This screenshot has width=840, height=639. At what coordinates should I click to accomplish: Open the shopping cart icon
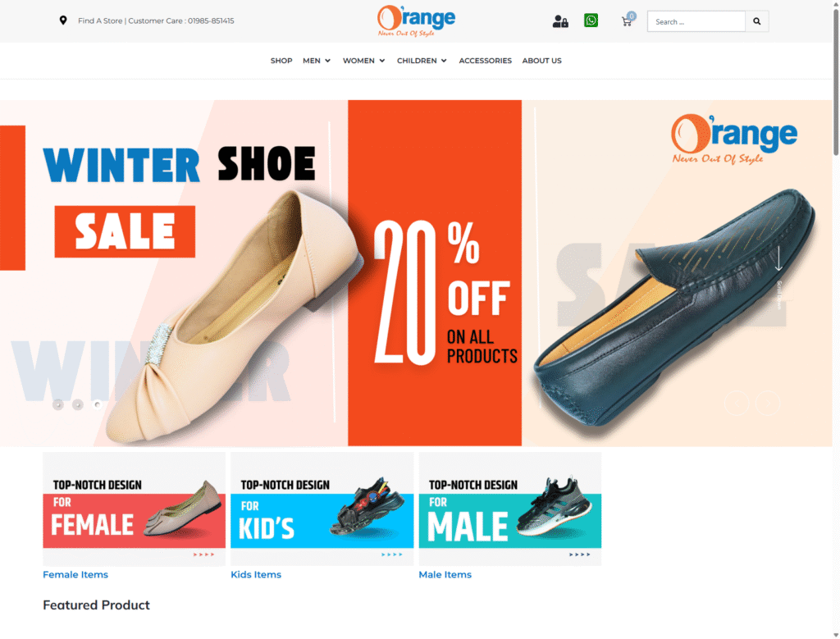(627, 21)
